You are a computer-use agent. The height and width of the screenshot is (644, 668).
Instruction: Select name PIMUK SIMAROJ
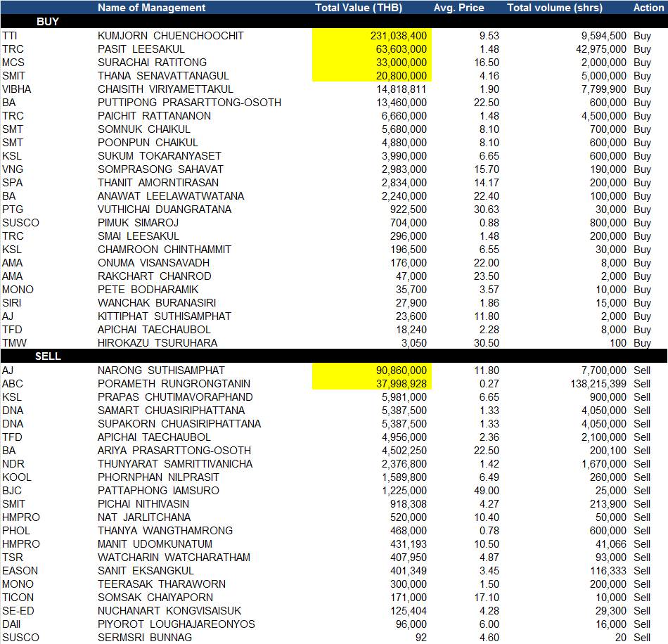click(138, 223)
